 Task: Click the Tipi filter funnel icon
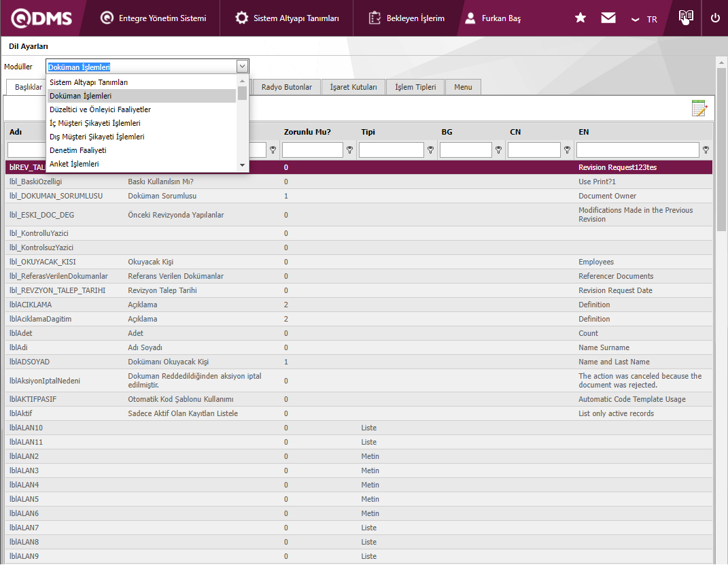(x=430, y=150)
